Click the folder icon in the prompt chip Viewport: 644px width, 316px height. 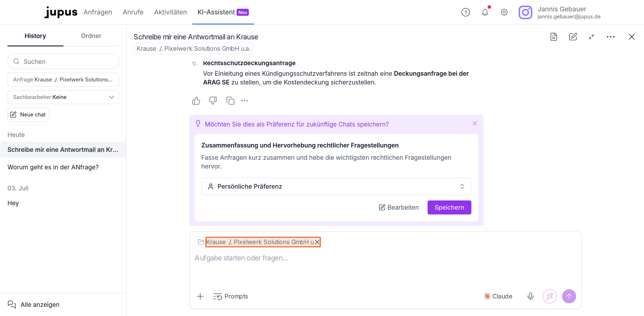(x=201, y=242)
